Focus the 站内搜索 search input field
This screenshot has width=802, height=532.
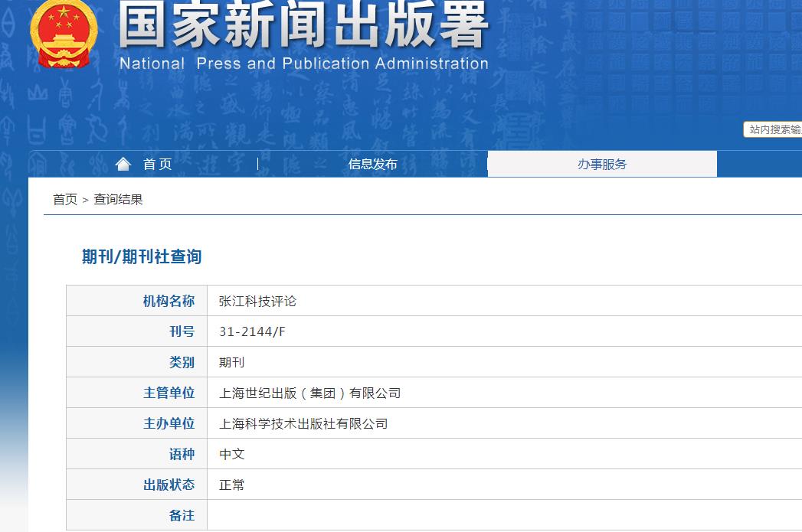tap(774, 129)
